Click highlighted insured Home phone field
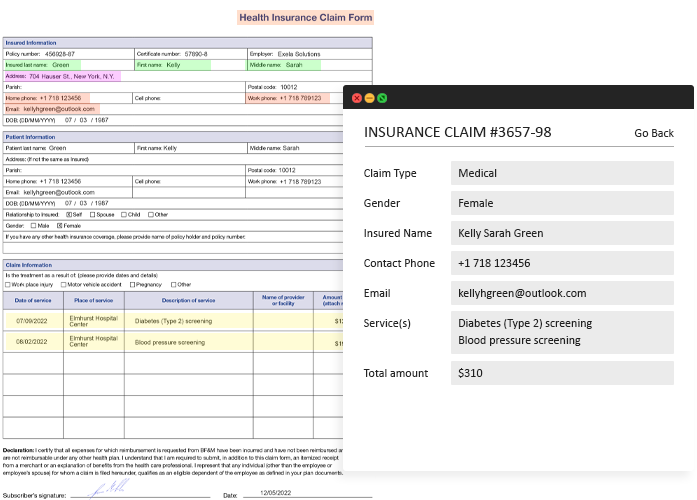The image size is (697, 500). click(x=47, y=98)
